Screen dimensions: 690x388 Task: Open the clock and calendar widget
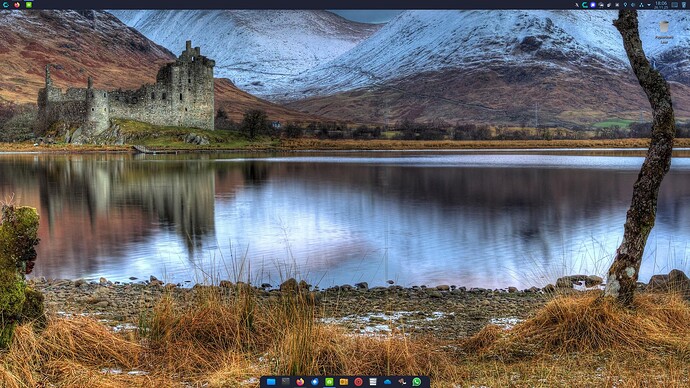tap(661, 5)
